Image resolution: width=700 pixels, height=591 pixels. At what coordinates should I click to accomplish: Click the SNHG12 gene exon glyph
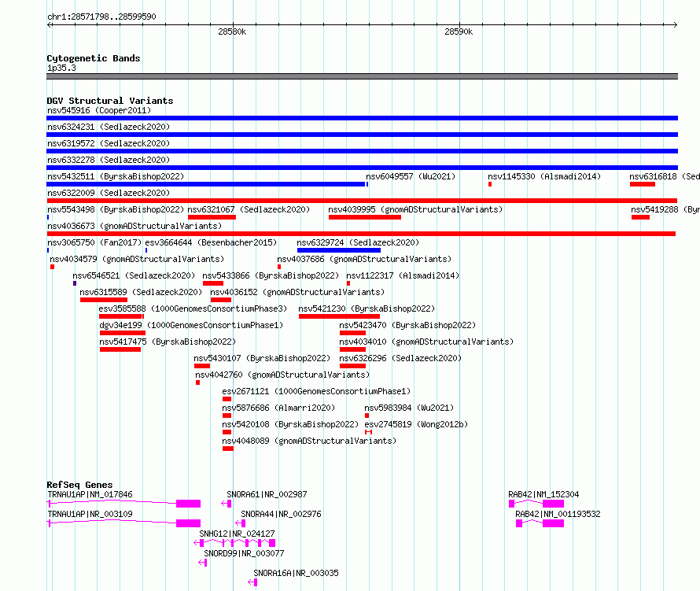pos(234,543)
